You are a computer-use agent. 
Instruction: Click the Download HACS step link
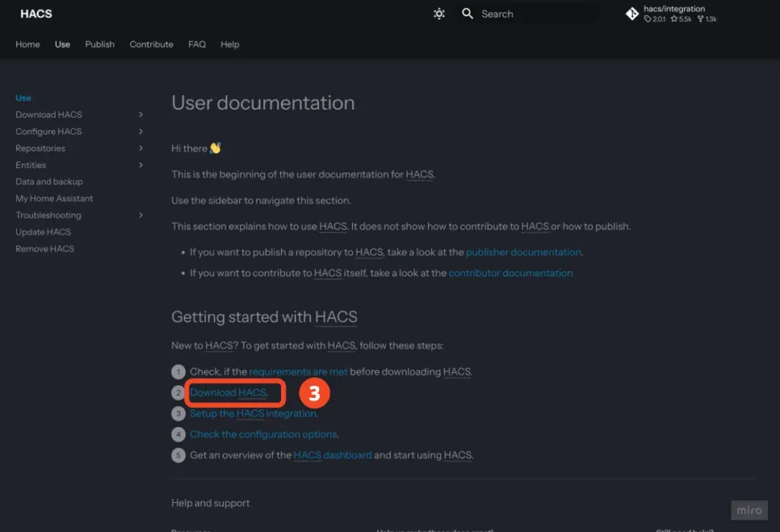pyautogui.click(x=228, y=393)
